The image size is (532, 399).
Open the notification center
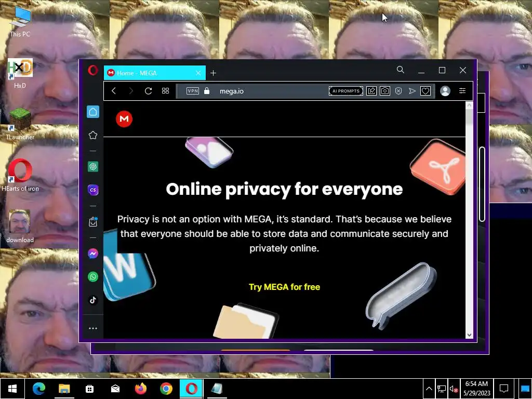point(504,389)
